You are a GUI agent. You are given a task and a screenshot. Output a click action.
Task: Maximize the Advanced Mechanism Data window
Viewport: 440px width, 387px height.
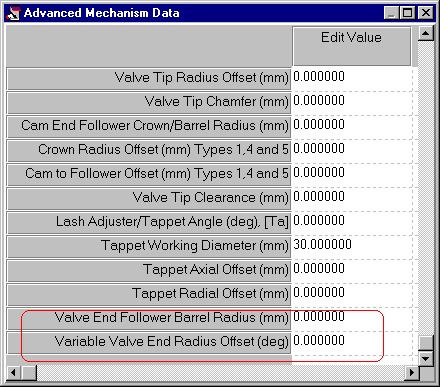407,13
